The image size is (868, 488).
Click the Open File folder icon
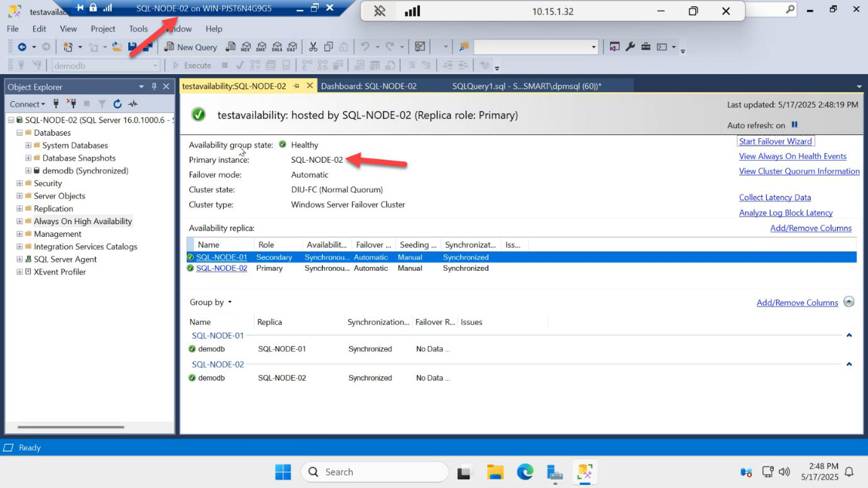tap(117, 47)
